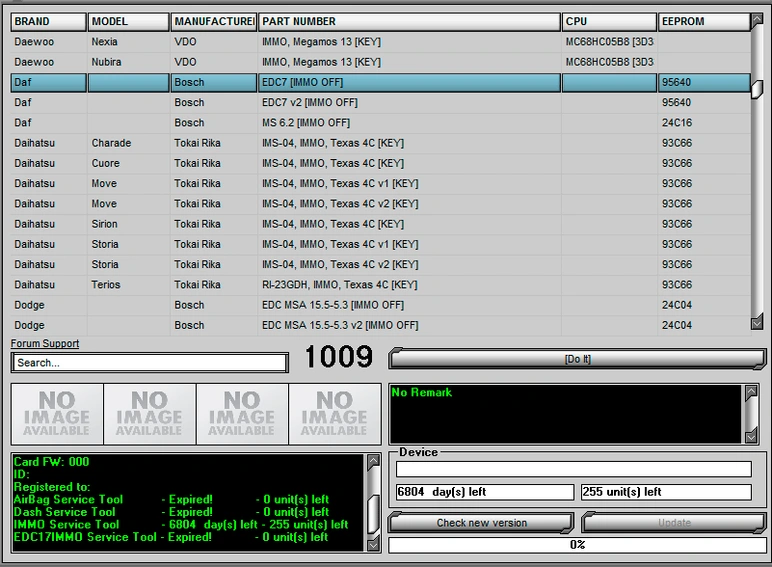Screen dimensions: 772x567
Task: Select Daf EDC7 [IMMO OFF] row
Action: point(381,82)
